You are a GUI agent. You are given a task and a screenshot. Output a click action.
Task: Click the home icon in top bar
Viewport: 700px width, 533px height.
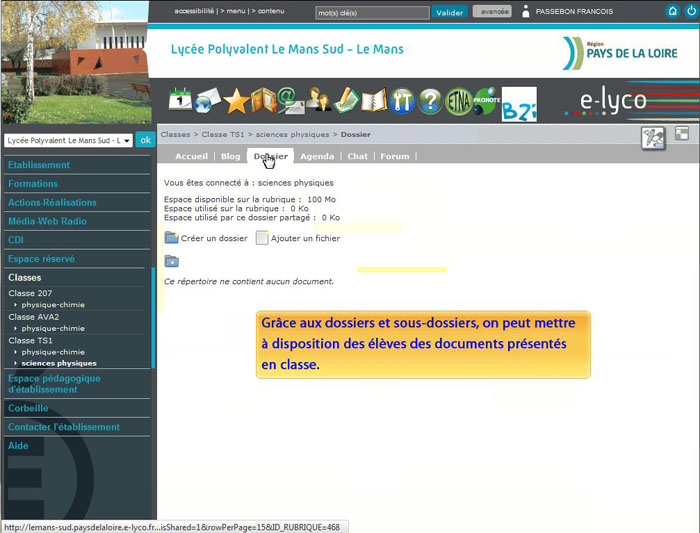(672, 11)
